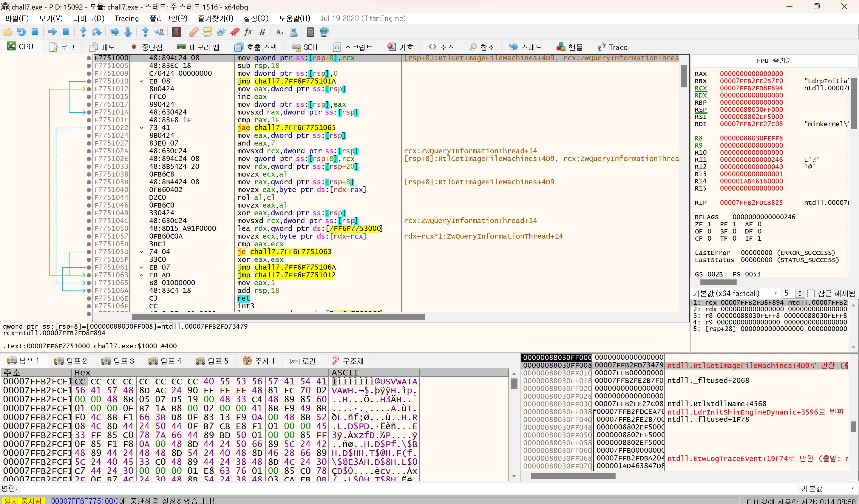The image size is (859, 504).
Task: Click the Run arrow toolbar icon
Action: [x=52, y=32]
